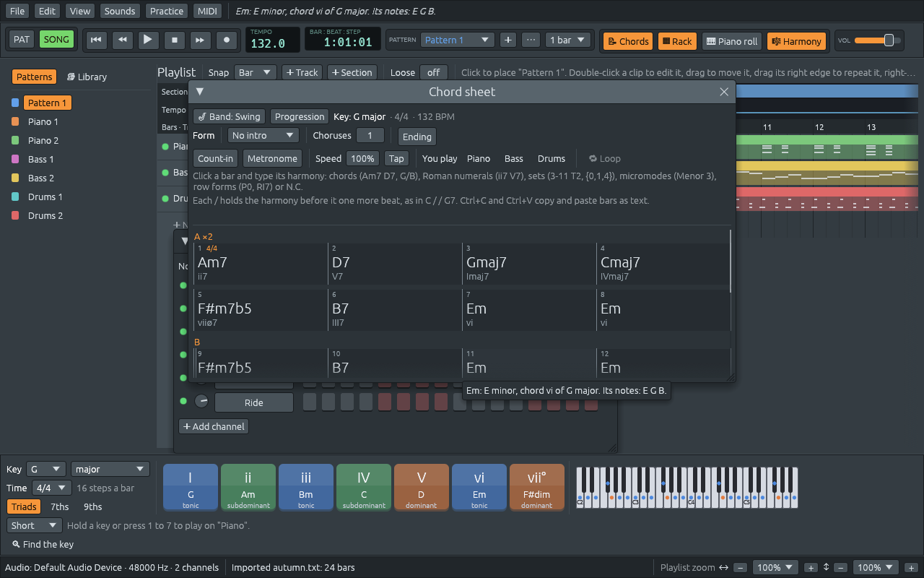The image size is (924, 578).
Task: Rewind to start with skip-back button
Action: coord(96,40)
